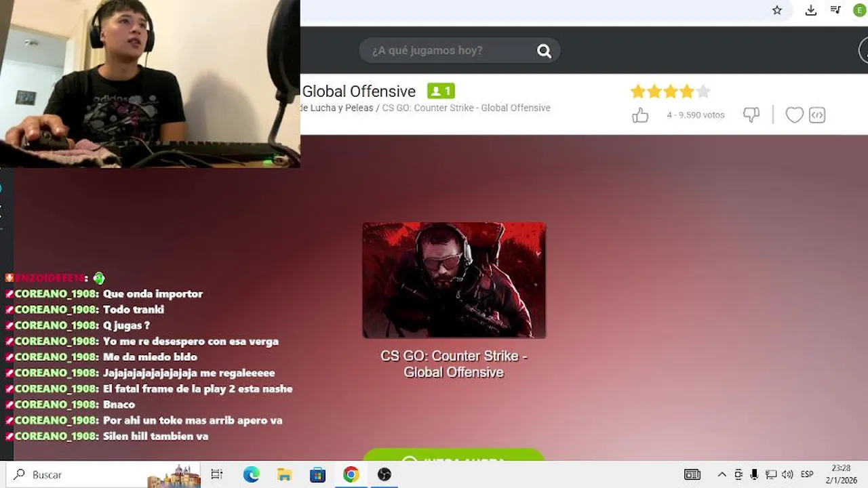Open Chrome downloads

811,10
